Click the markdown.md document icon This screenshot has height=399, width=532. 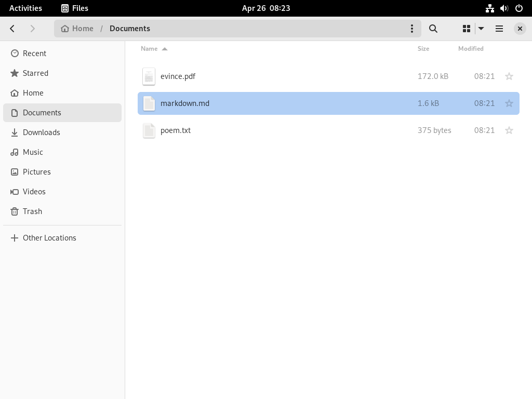pyautogui.click(x=149, y=103)
